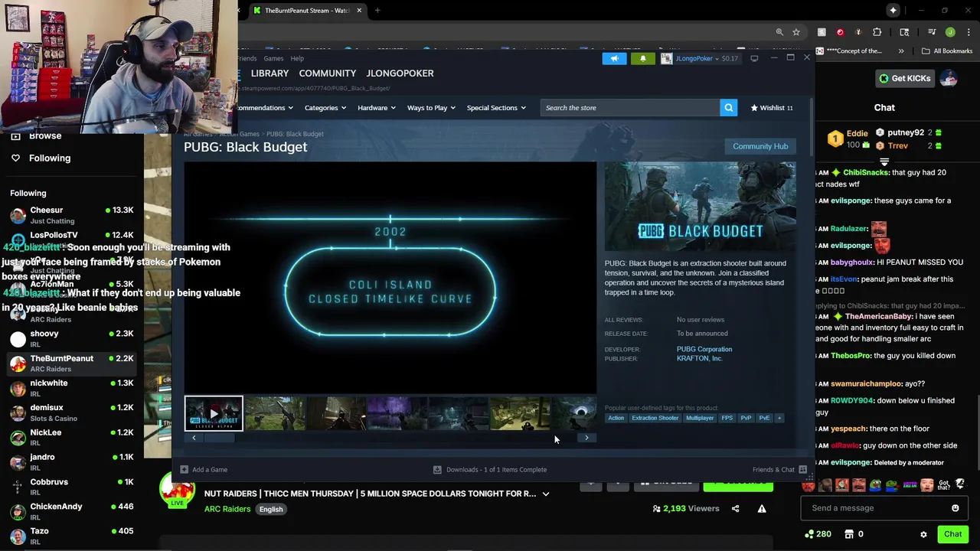The height and width of the screenshot is (551, 980).
Task: Open Chrome extensions puzzle icon
Action: [x=877, y=32]
